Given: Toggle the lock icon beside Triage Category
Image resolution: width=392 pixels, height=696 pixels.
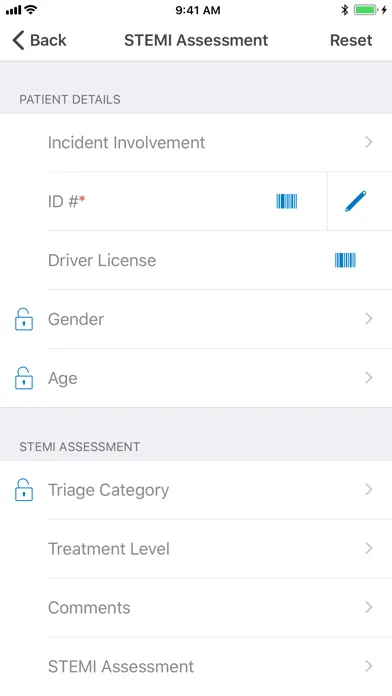Looking at the screenshot, I should [24, 490].
